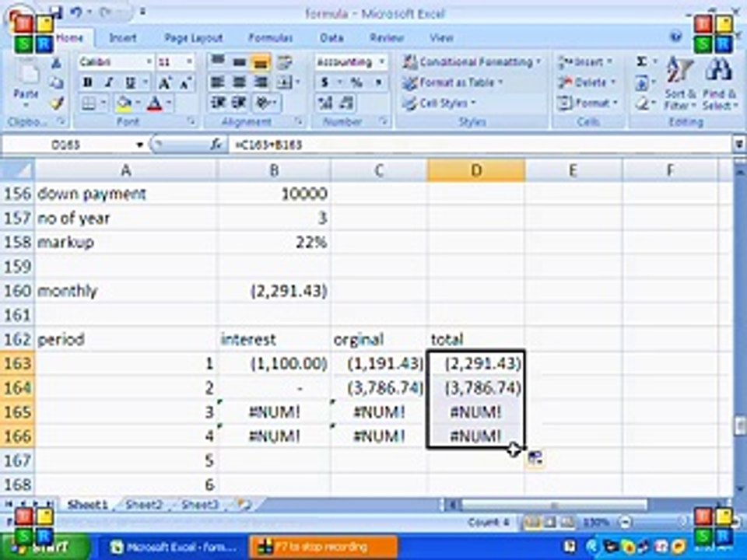This screenshot has width=747, height=560.
Task: Click the Merge and Center icon
Action: coord(285,83)
